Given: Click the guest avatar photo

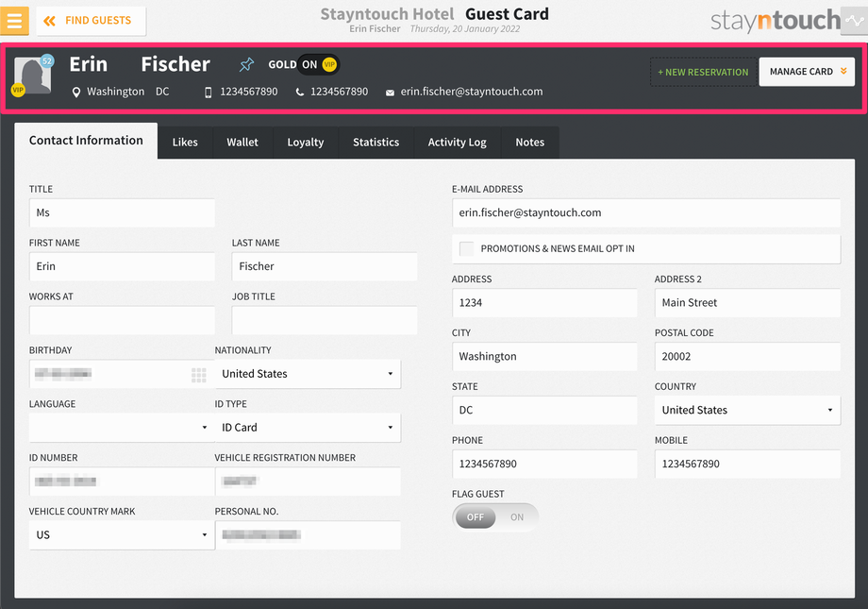Looking at the screenshot, I should pos(33,76).
